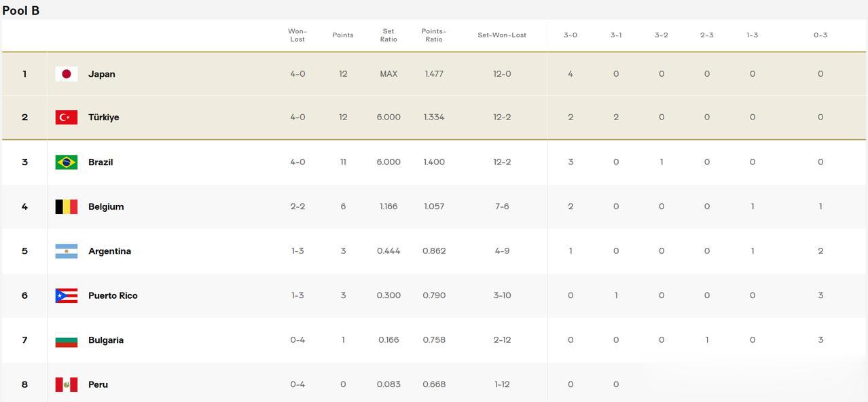Click the Türkiye flag icon

click(67, 117)
